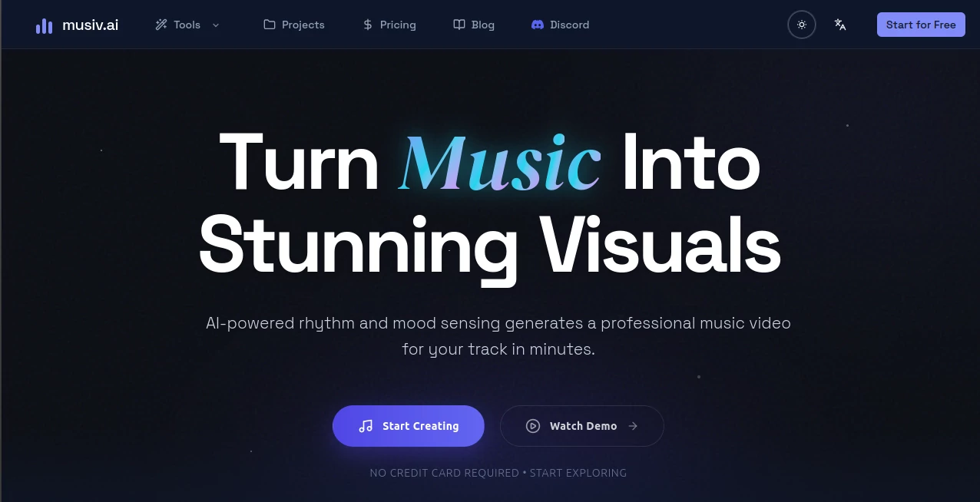
Task: Toggle light/dark theme sun button
Action: pos(802,25)
